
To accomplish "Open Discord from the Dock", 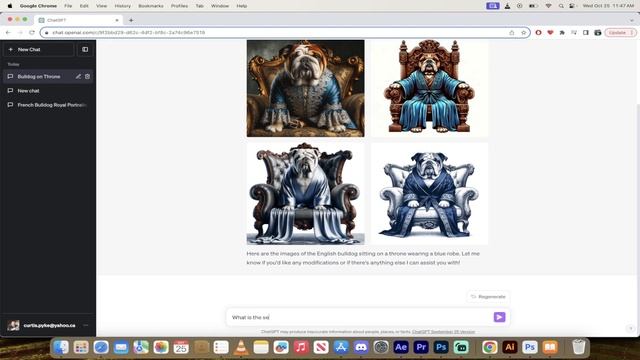I will click(361, 347).
